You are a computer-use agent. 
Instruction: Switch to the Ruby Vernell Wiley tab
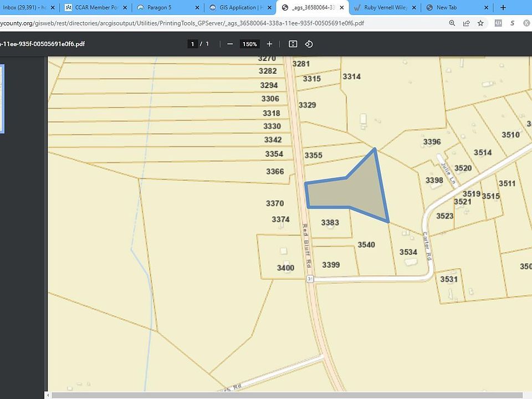(385, 7)
